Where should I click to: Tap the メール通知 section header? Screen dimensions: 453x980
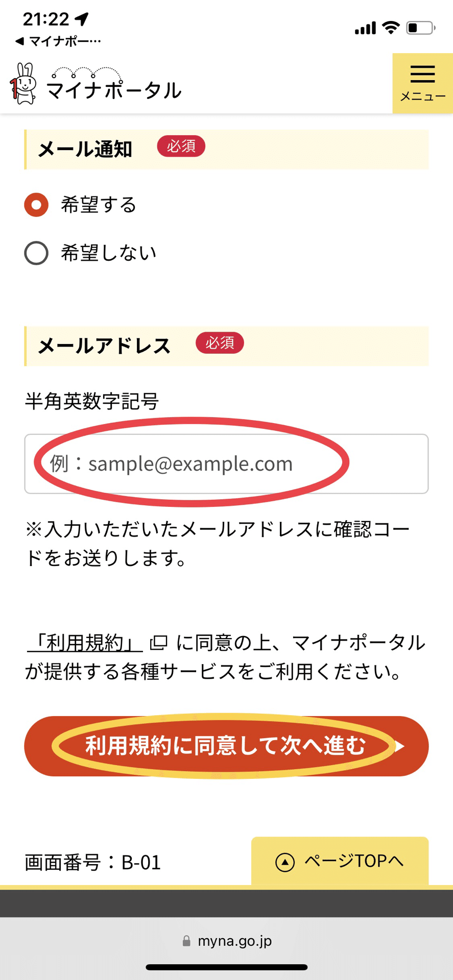click(226, 150)
